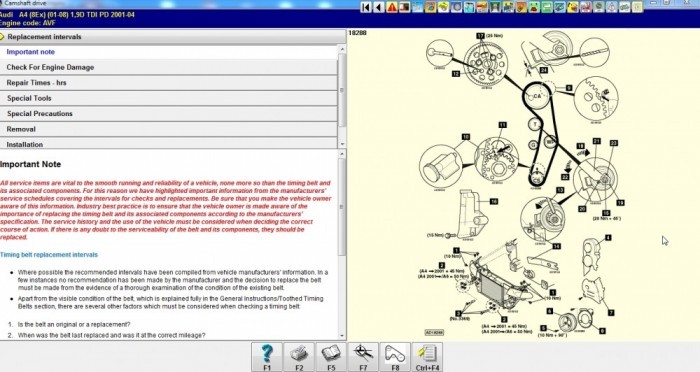Click the CA camshaft sprocket in belt diagram
The height and width of the screenshot is (372, 700).
tap(537, 96)
